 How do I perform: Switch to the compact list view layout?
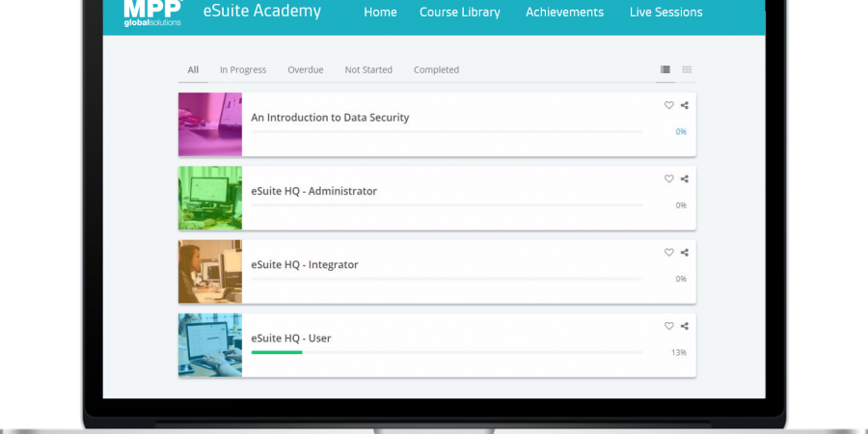coord(687,69)
